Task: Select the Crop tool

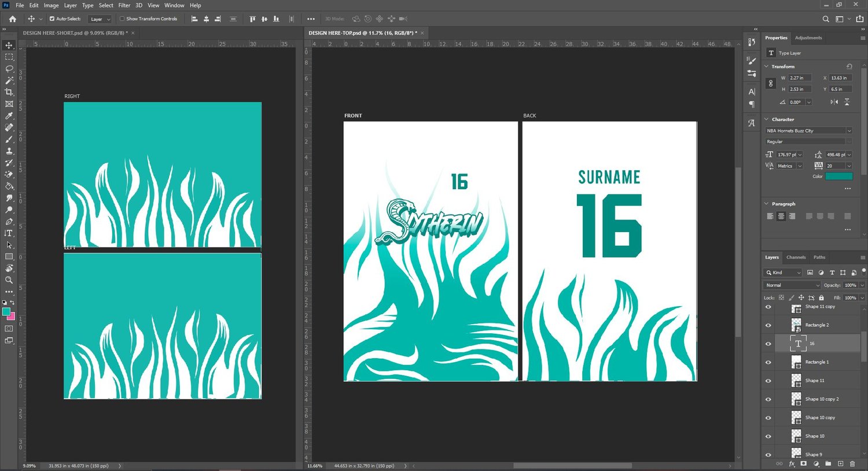Action: click(9, 92)
